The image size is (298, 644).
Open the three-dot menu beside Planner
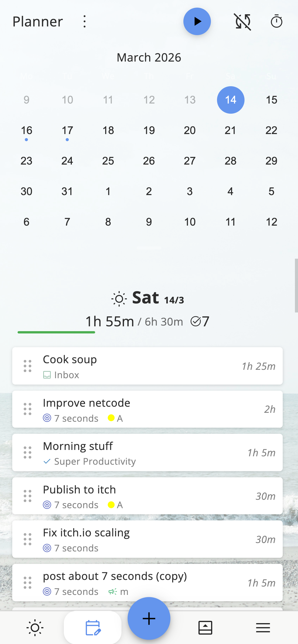[x=85, y=22]
